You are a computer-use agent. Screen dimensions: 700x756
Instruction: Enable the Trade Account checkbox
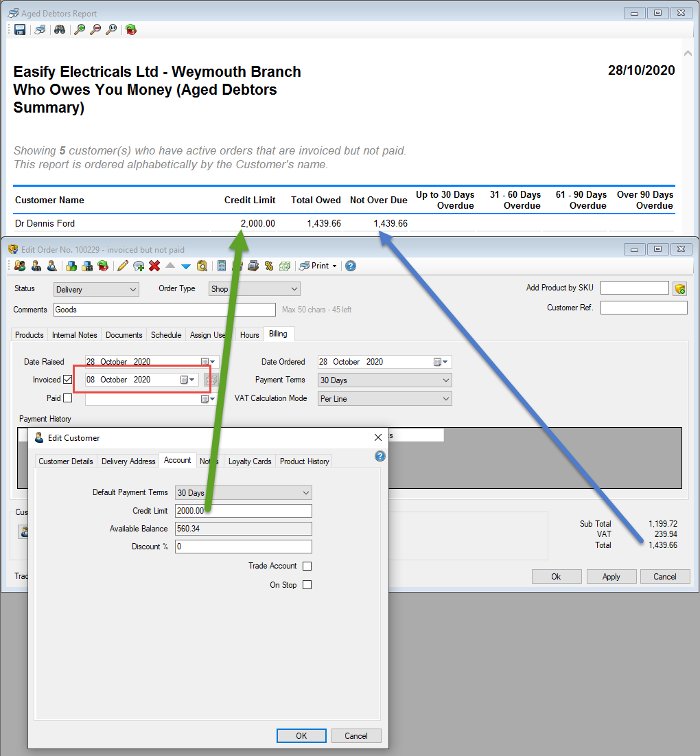click(x=307, y=566)
